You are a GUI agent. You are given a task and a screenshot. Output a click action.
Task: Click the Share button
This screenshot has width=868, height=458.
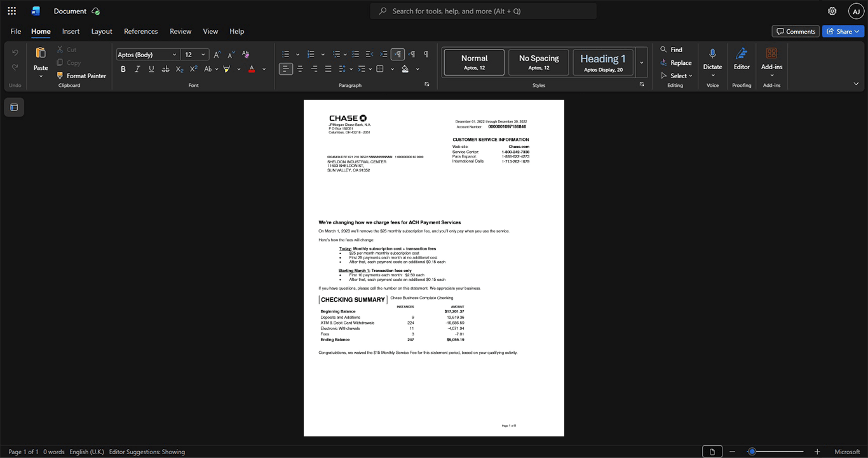tap(843, 31)
